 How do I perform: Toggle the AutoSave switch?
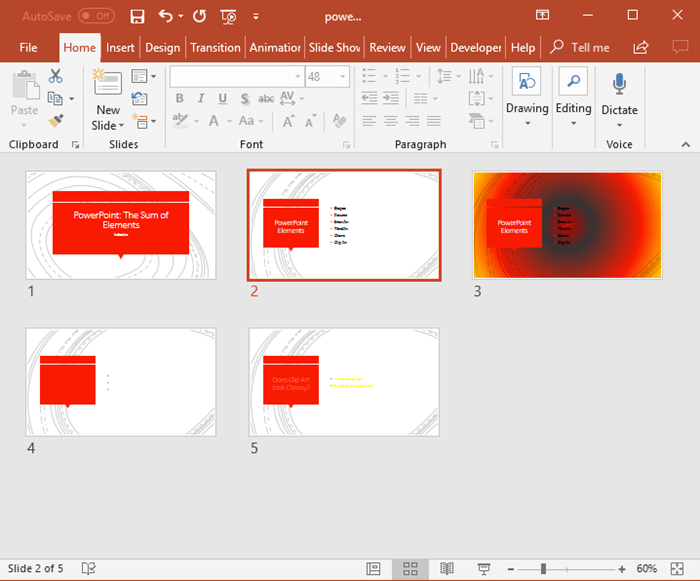(x=96, y=16)
